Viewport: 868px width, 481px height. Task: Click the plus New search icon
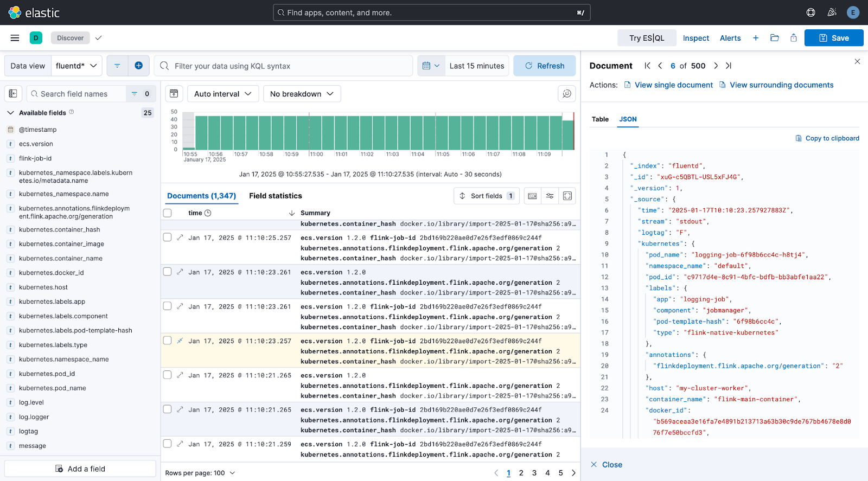click(756, 38)
